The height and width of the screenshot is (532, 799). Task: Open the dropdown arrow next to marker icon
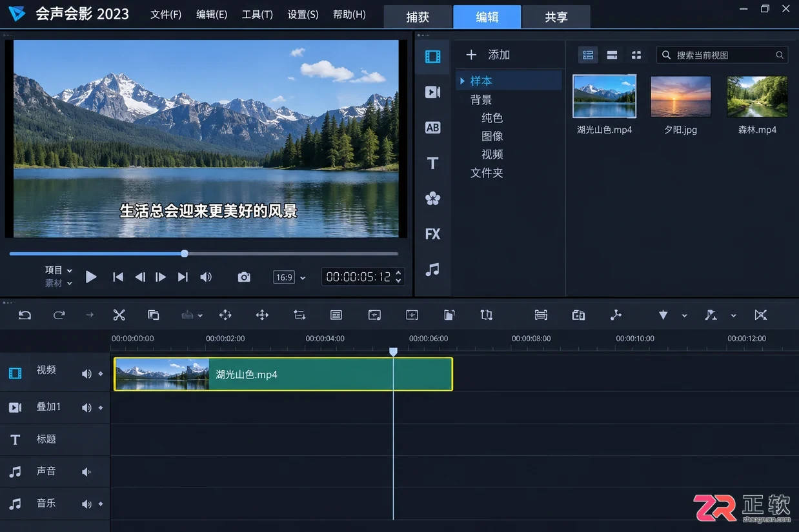tap(684, 315)
